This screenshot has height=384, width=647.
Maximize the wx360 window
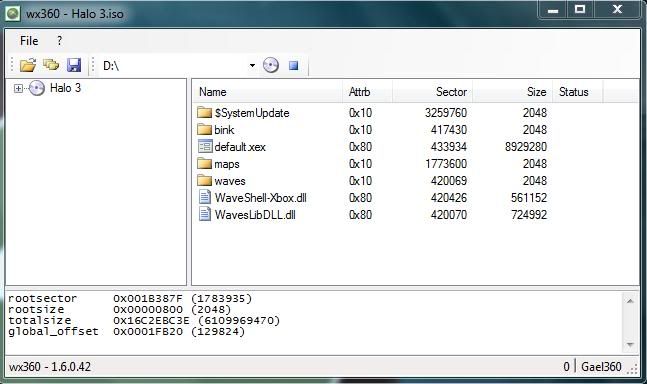point(580,9)
